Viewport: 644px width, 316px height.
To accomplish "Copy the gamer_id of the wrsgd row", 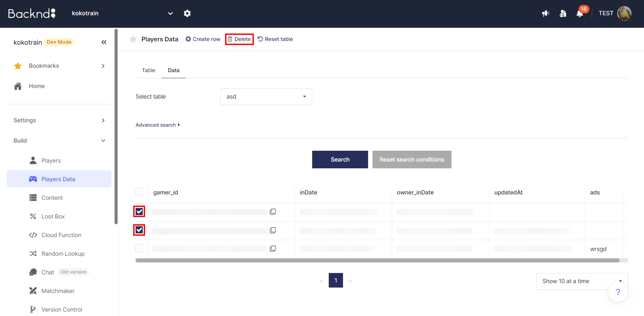I will click(x=273, y=249).
